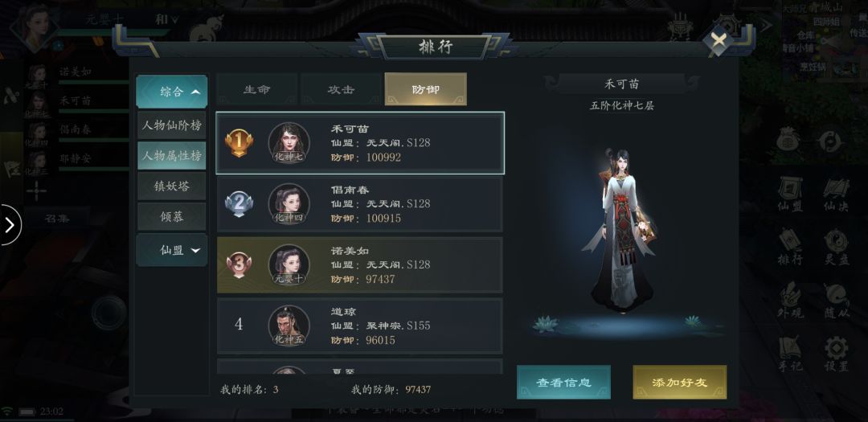The height and width of the screenshot is (422, 868).
Task: Open the 仙诀 scroll icon
Action: point(837,194)
